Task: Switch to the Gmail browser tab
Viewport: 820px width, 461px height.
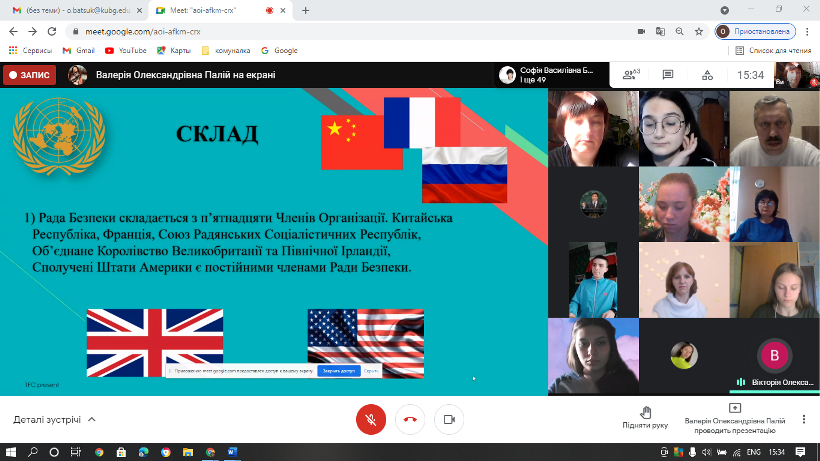Action: (75, 10)
